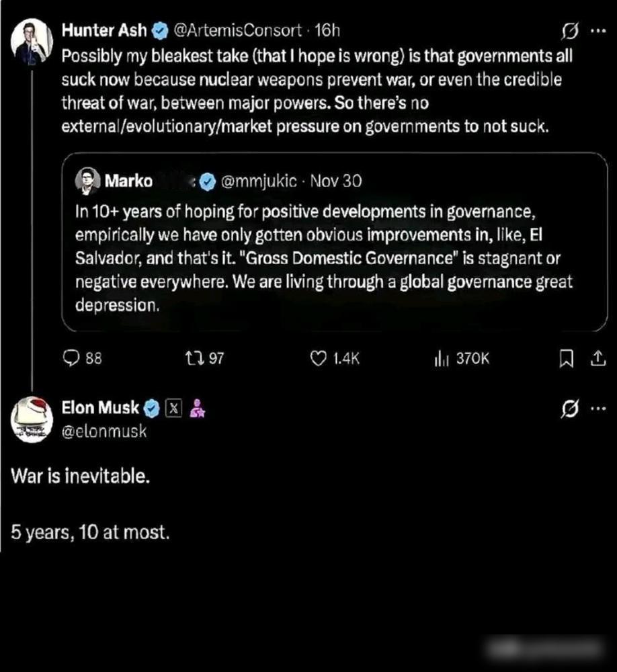
Task: Click the @elonmusk handle
Action: pos(104,431)
